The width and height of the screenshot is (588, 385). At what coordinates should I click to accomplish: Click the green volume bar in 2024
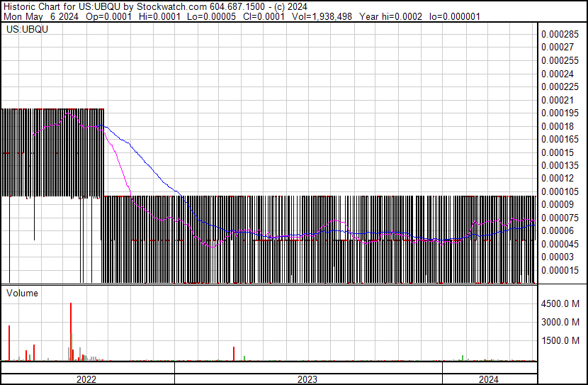coord(463,358)
